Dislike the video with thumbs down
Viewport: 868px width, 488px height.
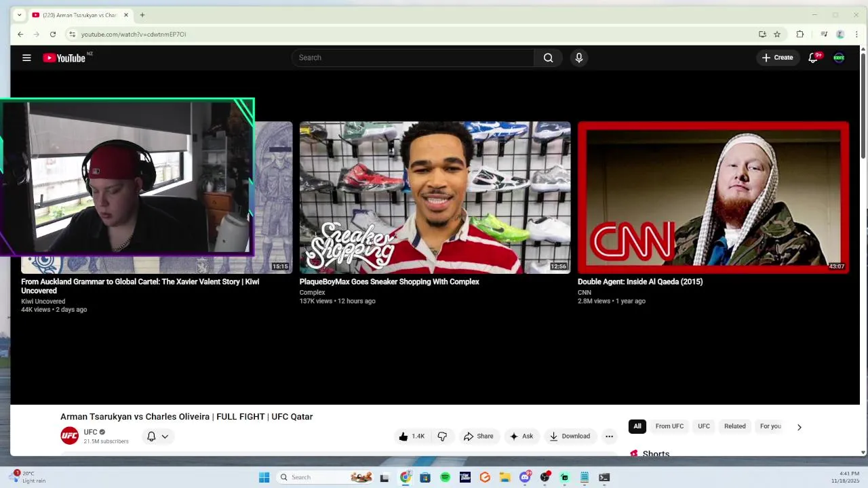click(x=442, y=436)
